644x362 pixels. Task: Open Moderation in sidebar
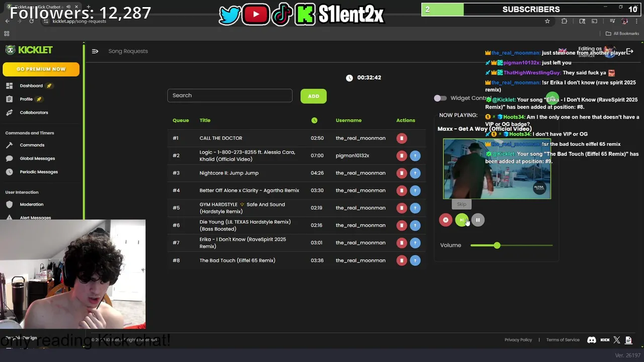click(x=31, y=205)
